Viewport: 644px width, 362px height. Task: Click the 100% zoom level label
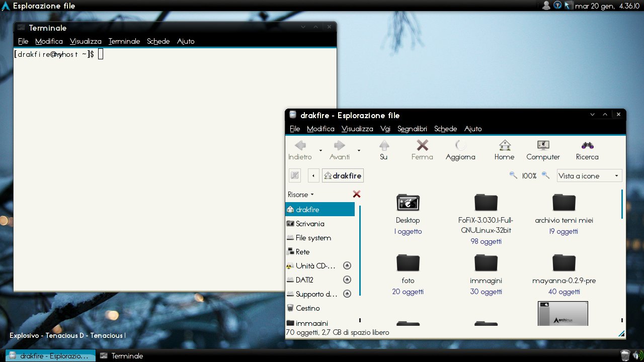tap(529, 176)
